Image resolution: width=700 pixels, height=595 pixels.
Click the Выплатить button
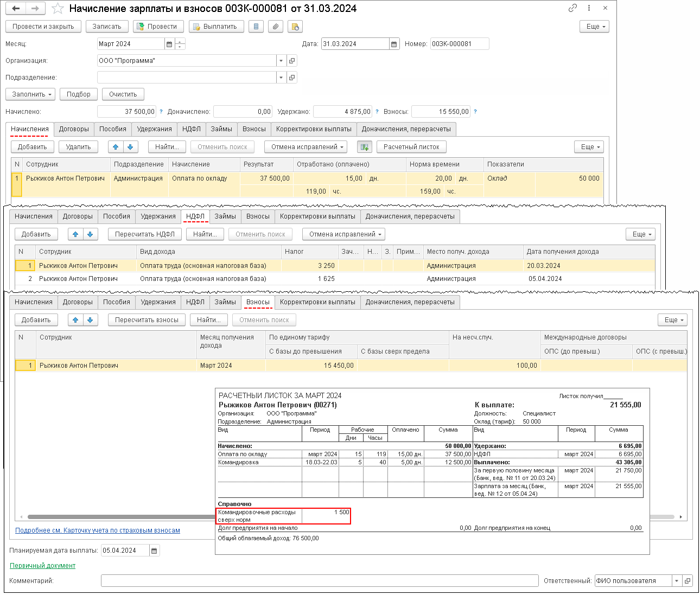[217, 27]
